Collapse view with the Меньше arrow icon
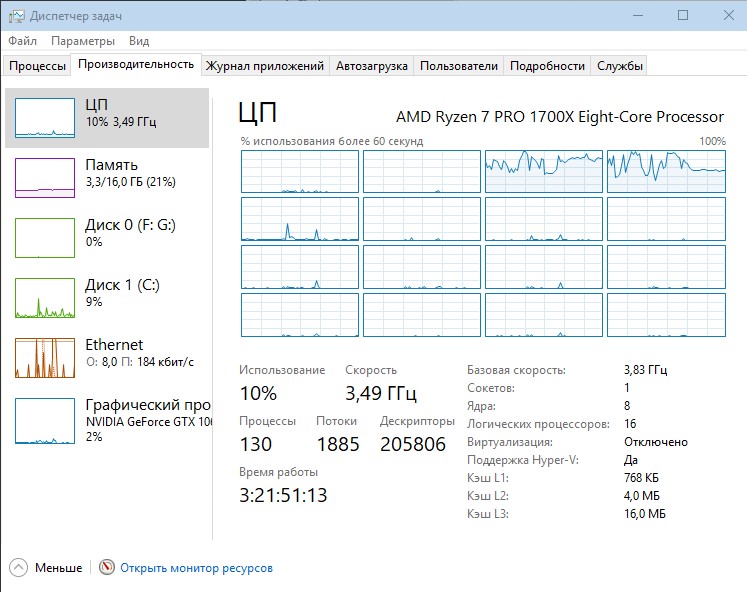 [19, 568]
